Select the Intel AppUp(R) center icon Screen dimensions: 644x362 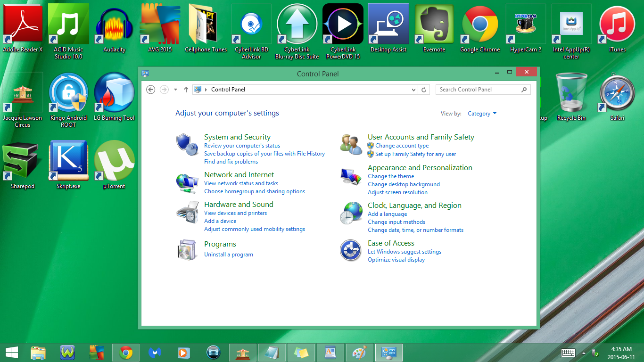point(571,32)
